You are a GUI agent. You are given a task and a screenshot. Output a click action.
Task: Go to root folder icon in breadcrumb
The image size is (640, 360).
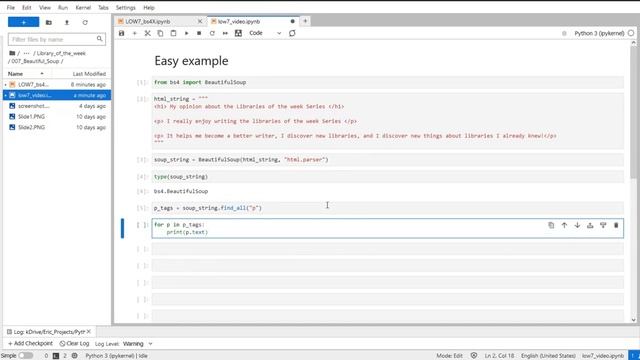tap(12, 53)
